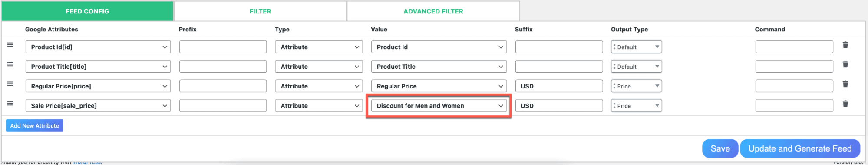Select the Feed Config tab
The width and height of the screenshot is (868, 165).
(87, 11)
